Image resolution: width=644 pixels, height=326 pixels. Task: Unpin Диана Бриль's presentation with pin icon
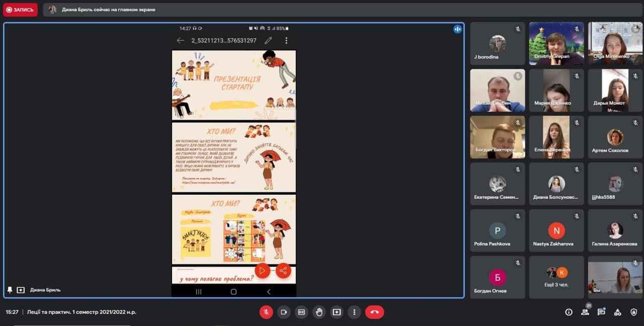coord(10,290)
